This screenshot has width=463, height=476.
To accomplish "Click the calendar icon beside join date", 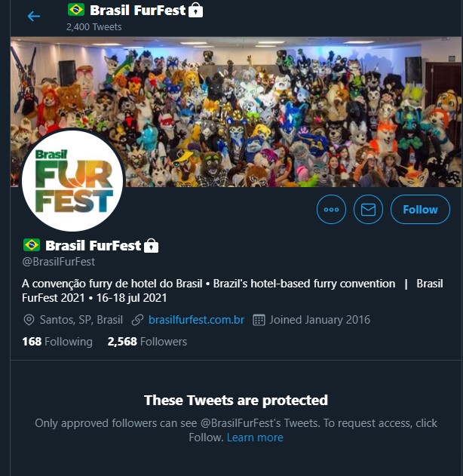I will (259, 320).
